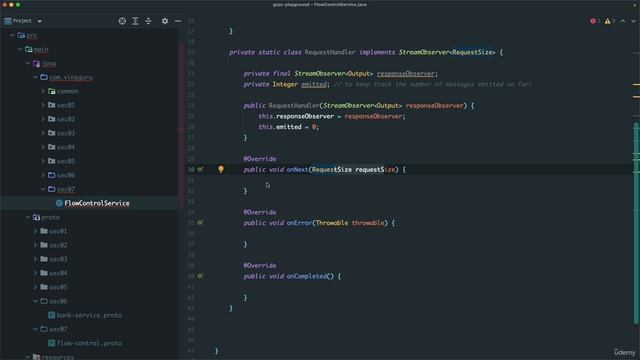Select the java sec03 package row
Viewport: 640px width, 360px height.
click(x=89, y=133)
